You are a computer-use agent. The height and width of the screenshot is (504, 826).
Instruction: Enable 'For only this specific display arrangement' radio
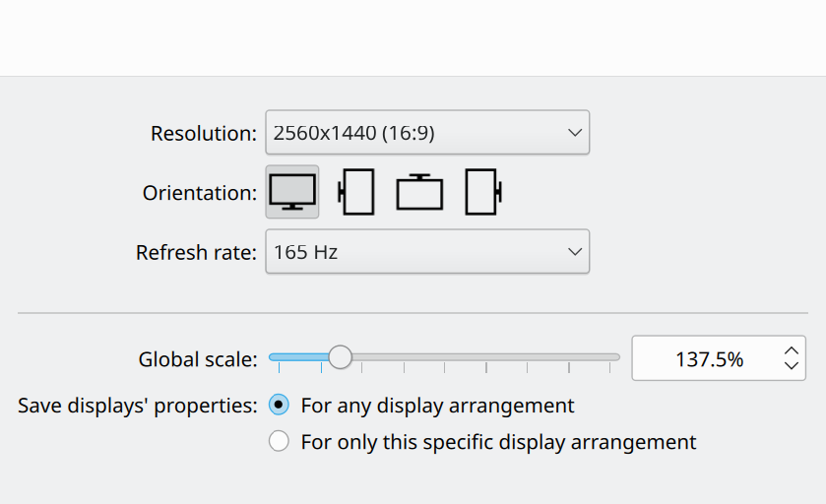click(x=280, y=442)
